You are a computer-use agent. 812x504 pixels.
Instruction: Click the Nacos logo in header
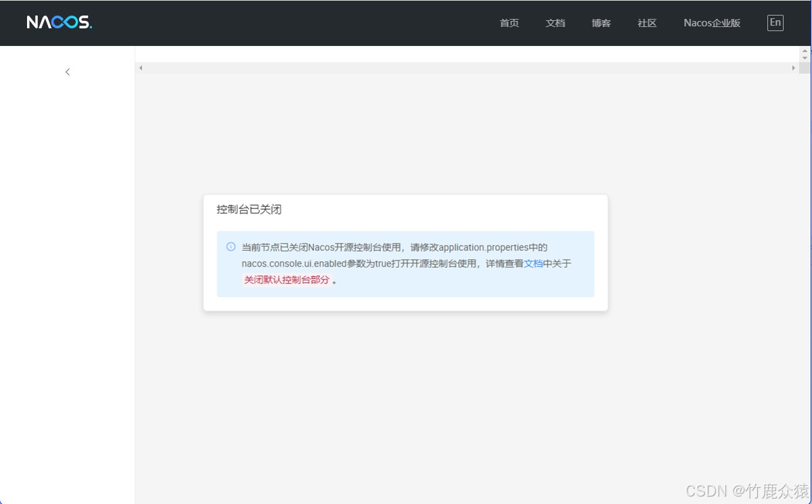point(60,22)
